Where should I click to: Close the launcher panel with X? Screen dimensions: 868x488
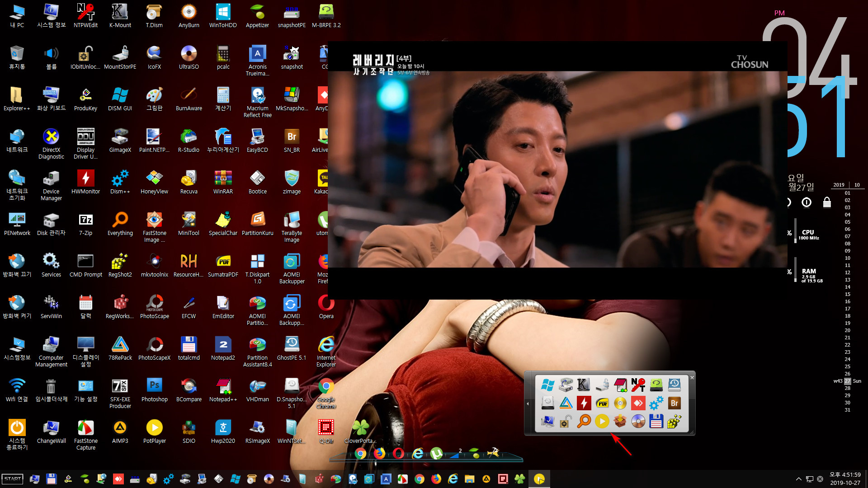click(692, 377)
